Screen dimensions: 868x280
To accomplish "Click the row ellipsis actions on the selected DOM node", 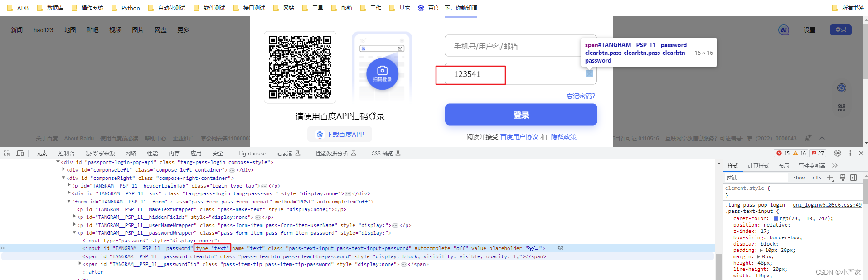I will tap(3, 248).
